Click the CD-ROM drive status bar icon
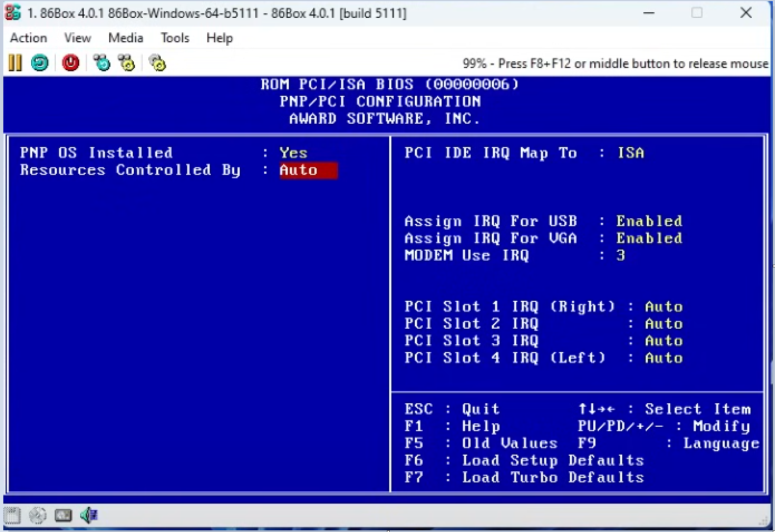 37,515
